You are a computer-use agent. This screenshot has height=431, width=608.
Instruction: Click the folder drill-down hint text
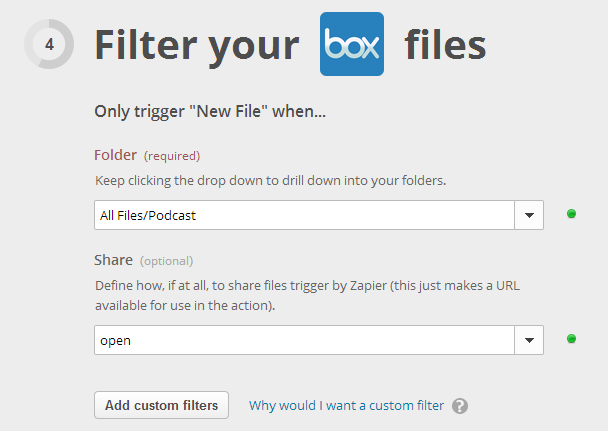[x=271, y=181]
